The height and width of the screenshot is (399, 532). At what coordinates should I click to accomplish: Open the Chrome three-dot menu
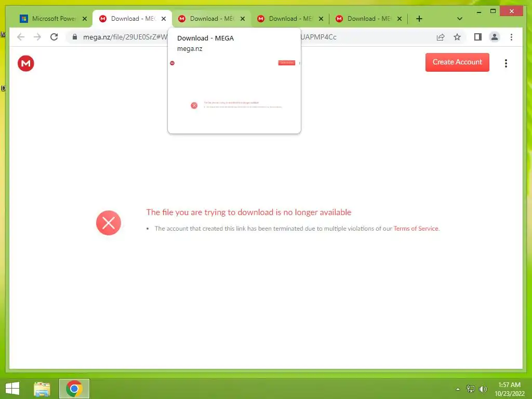click(x=511, y=37)
